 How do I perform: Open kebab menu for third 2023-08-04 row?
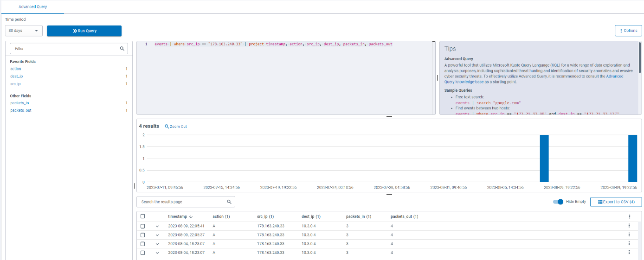click(x=629, y=243)
